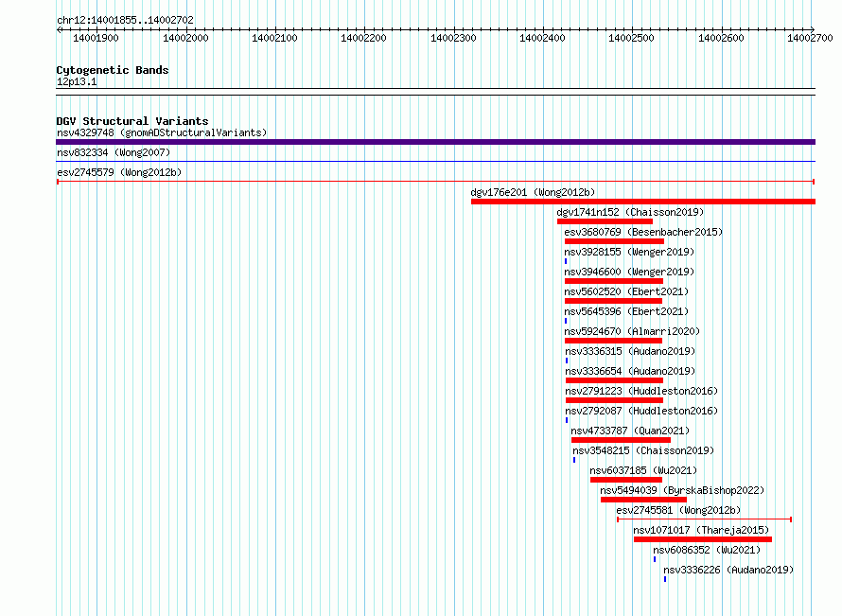This screenshot has width=842, height=616.
Task: Click nsv6086352 (Wu2021) label
Action: (x=707, y=550)
